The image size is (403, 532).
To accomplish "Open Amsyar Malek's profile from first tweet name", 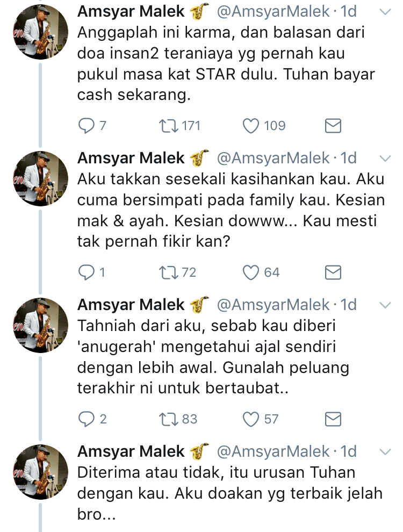I will pyautogui.click(x=131, y=12).
